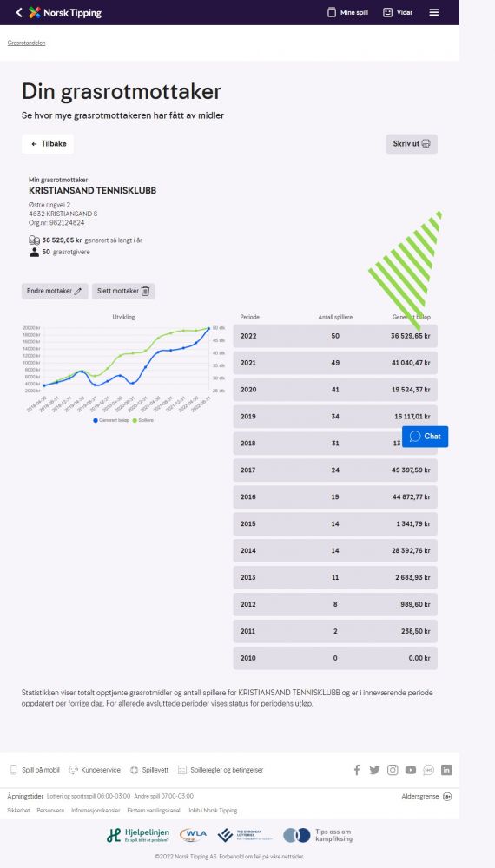Select the 2021 period row
This screenshot has height=868, width=495.
tap(335, 363)
